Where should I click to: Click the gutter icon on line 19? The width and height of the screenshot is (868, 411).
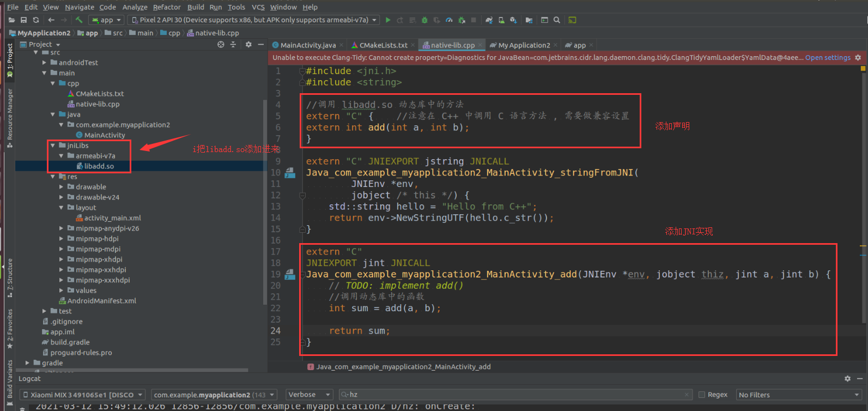(x=290, y=275)
